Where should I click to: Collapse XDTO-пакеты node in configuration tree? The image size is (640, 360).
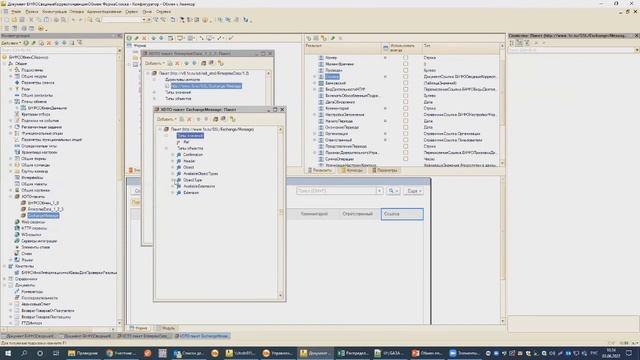point(11,196)
